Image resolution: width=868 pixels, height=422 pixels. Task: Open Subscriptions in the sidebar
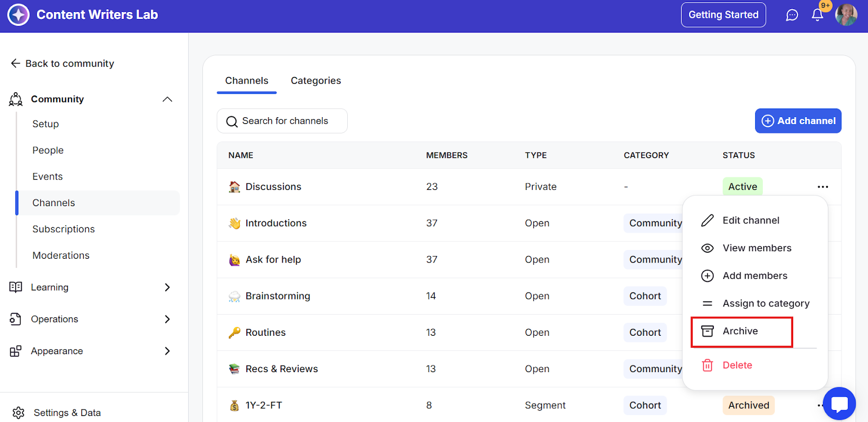click(x=63, y=229)
